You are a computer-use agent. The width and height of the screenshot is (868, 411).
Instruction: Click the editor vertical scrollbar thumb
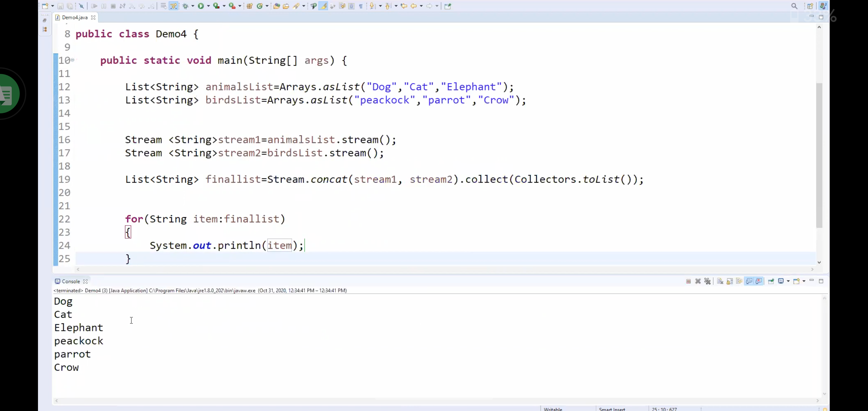(819, 155)
